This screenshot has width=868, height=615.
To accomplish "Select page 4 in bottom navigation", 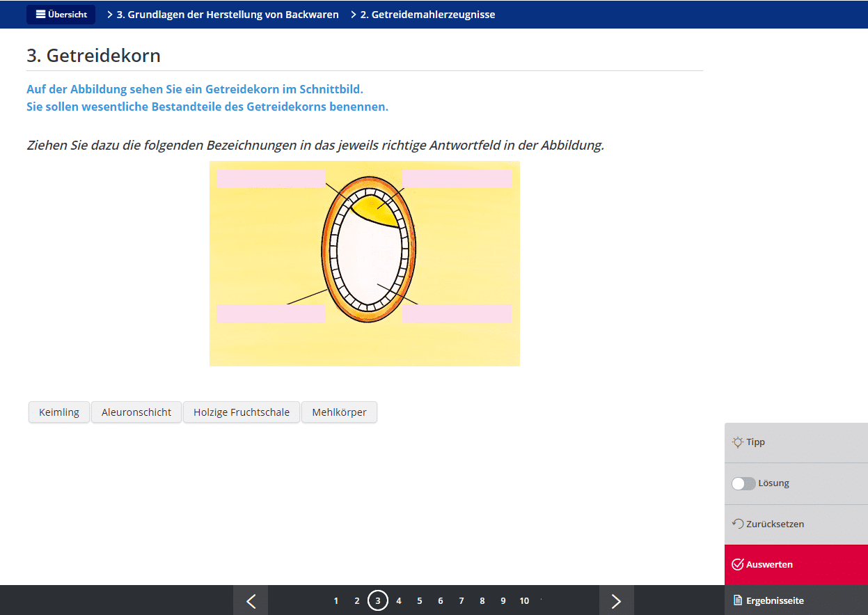I will 399,600.
